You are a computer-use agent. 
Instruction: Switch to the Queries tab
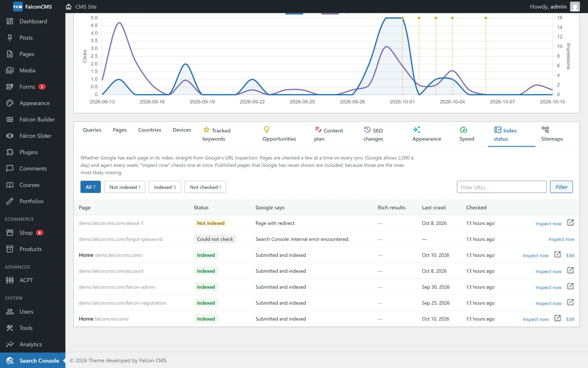[x=92, y=130]
